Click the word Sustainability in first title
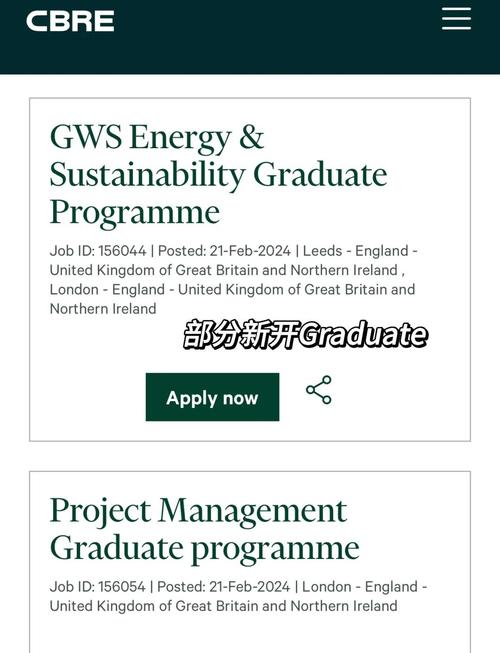This screenshot has width=500, height=653. 147,175
